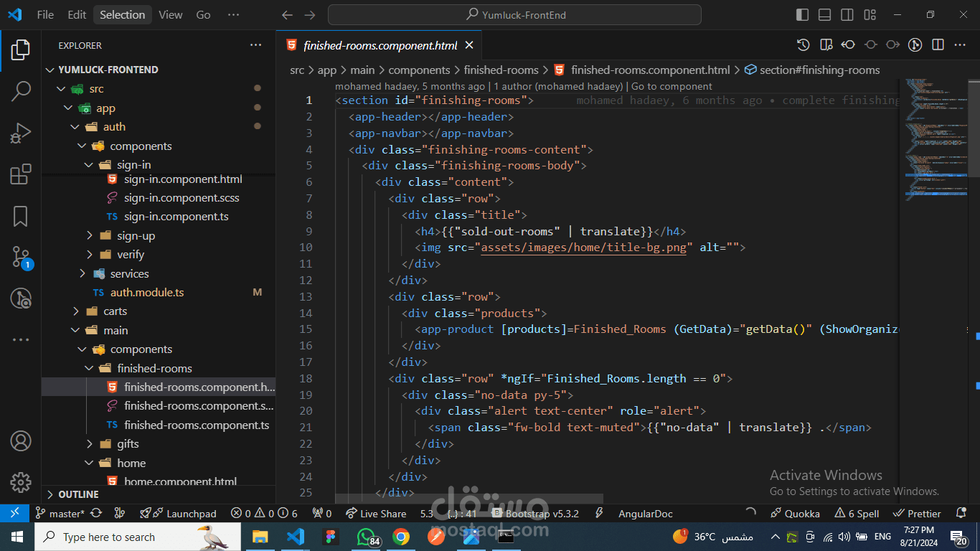Open notifications bell in status bar
980x551 pixels.
[x=961, y=514]
